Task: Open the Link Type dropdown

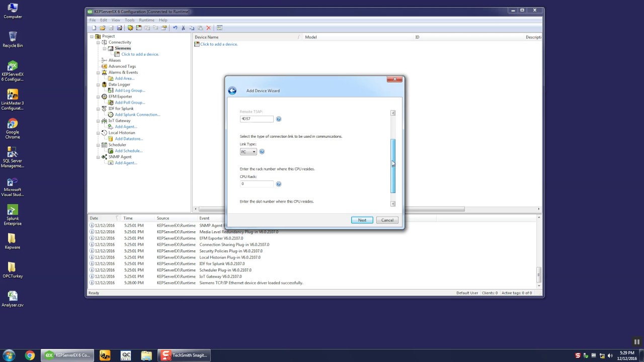Action: pos(249,152)
